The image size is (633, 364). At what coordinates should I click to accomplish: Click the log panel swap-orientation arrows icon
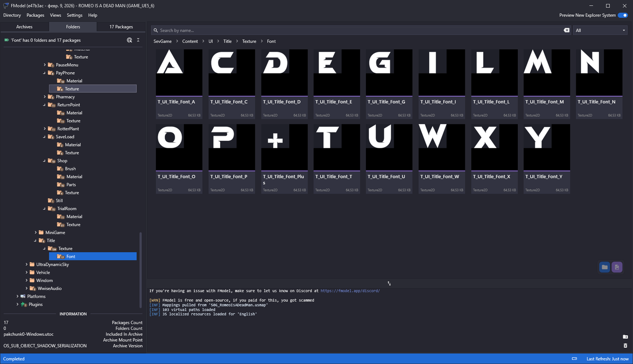(389, 283)
